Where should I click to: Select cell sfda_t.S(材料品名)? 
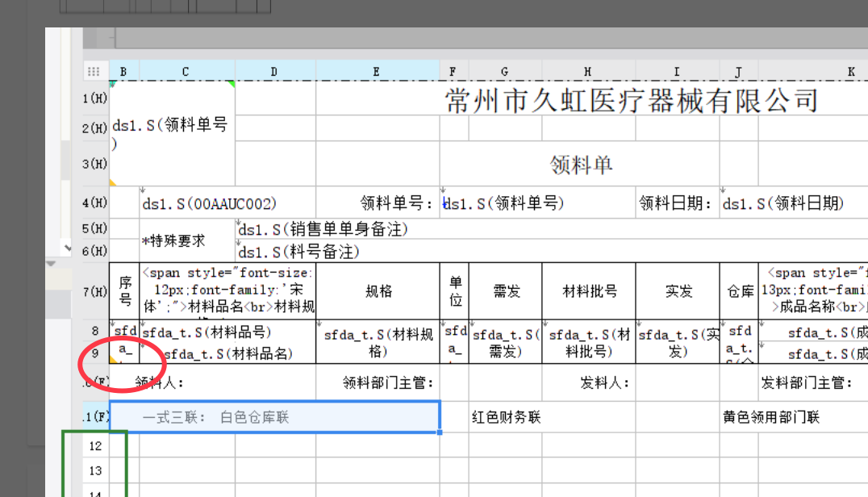click(227, 353)
